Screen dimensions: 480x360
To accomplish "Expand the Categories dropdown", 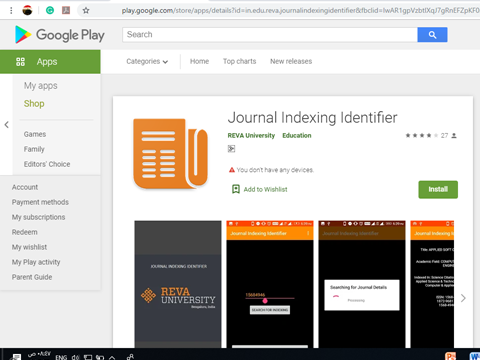I will click(147, 61).
